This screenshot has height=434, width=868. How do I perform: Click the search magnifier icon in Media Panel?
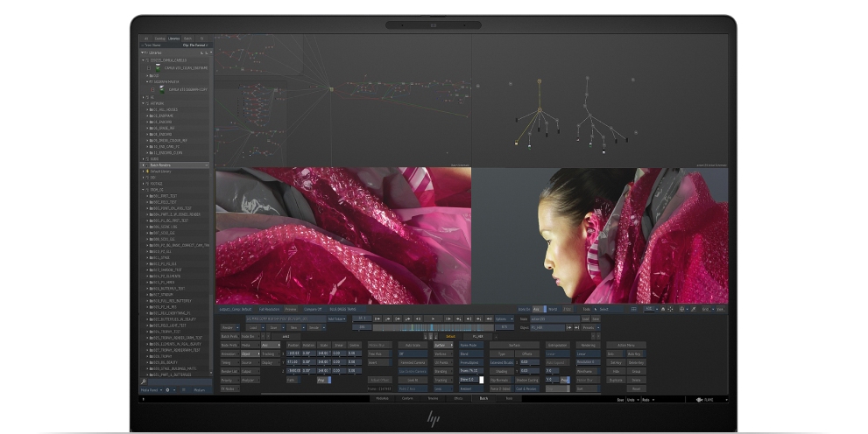pyautogui.click(x=144, y=381)
